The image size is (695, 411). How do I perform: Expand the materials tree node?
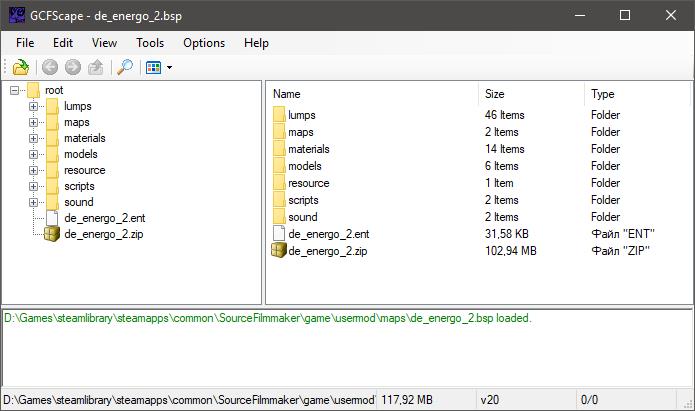(x=33, y=138)
